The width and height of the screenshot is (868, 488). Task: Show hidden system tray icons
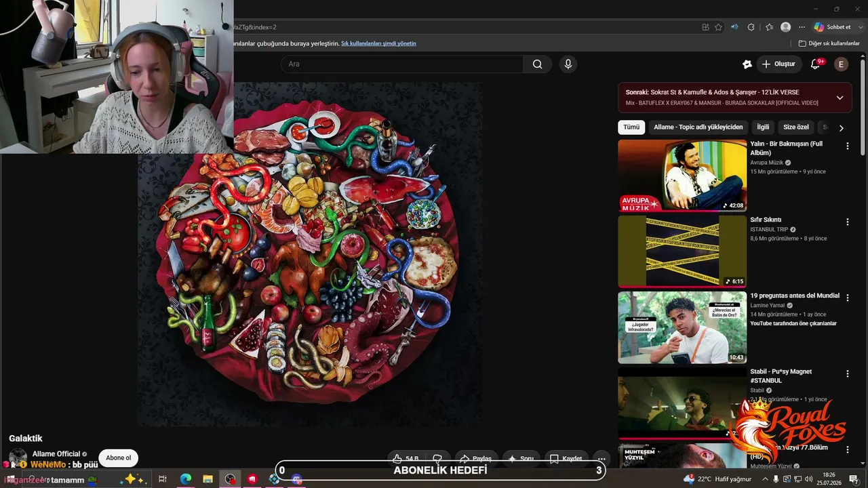(x=765, y=479)
